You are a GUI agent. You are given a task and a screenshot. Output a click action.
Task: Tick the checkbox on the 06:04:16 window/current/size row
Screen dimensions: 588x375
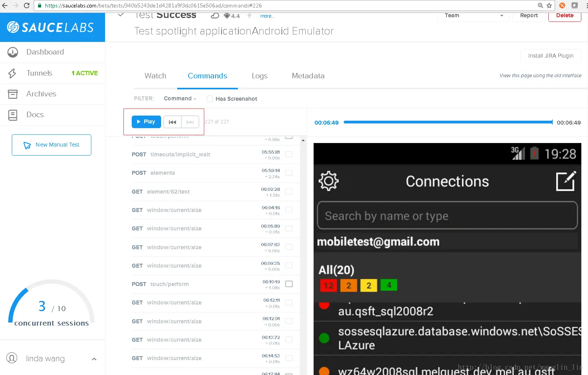pos(289,210)
